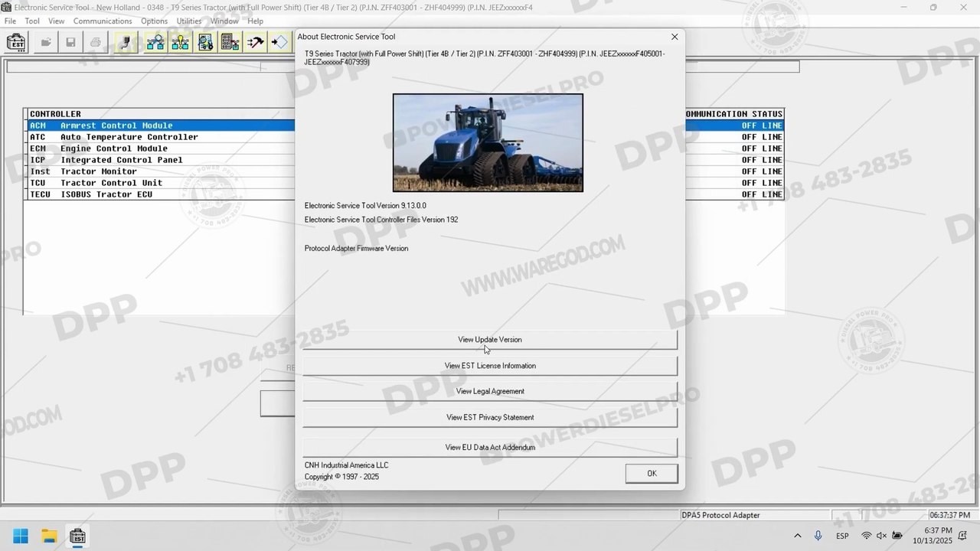Select the ACM Armrest Control Module row
The image size is (980, 551).
(x=161, y=126)
